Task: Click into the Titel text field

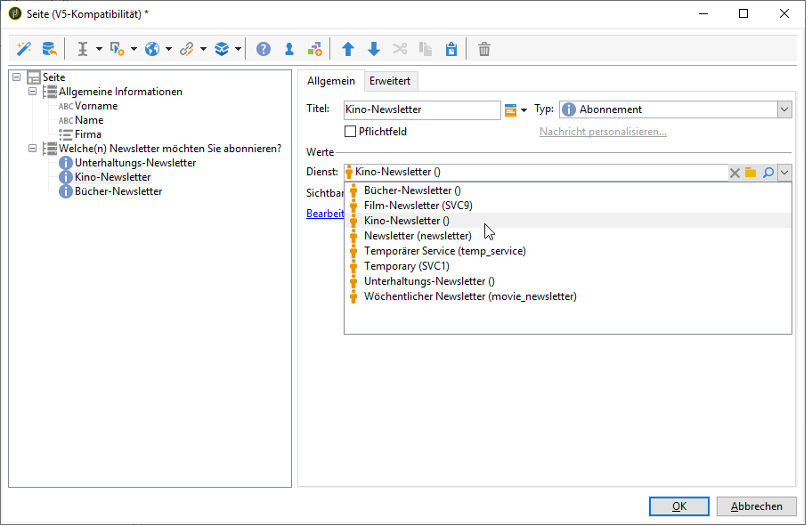Action: (421, 109)
